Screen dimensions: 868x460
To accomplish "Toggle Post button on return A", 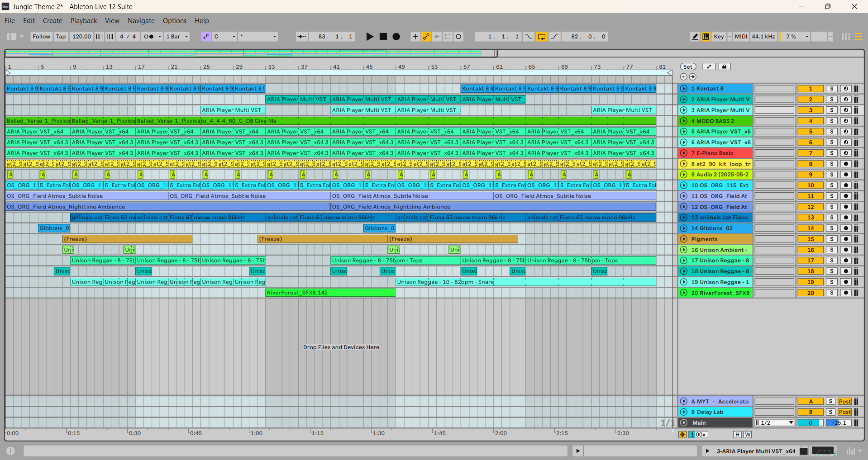I will 845,401.
